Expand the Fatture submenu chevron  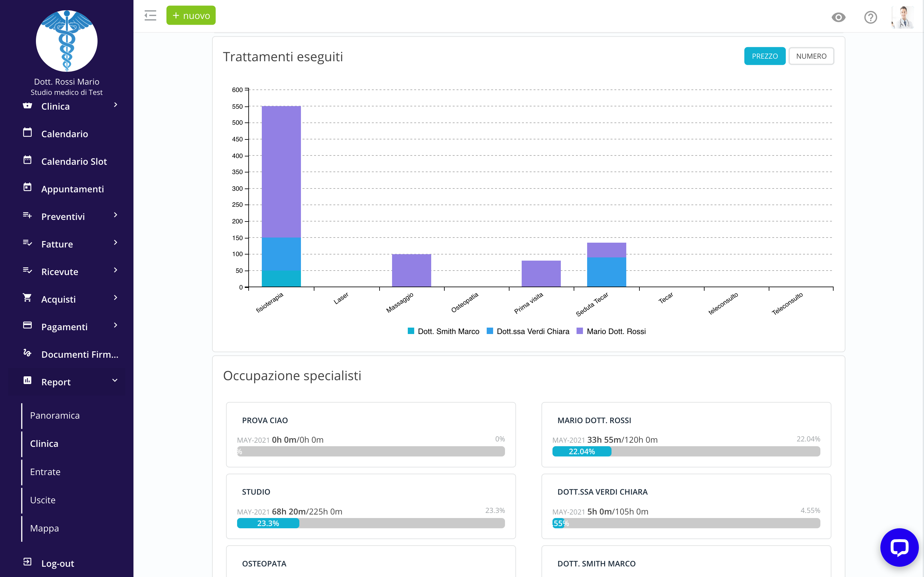point(116,243)
